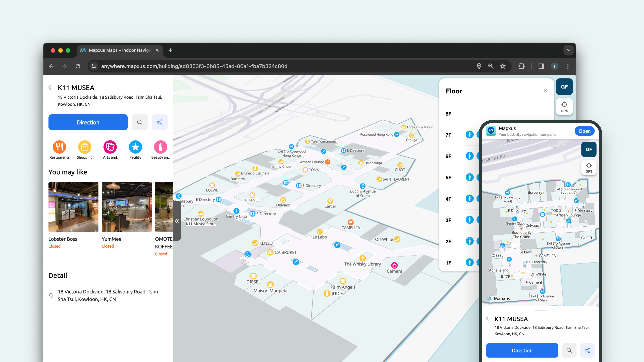Tap Direction button on phone
The width and height of the screenshot is (644, 362).
point(522,350)
